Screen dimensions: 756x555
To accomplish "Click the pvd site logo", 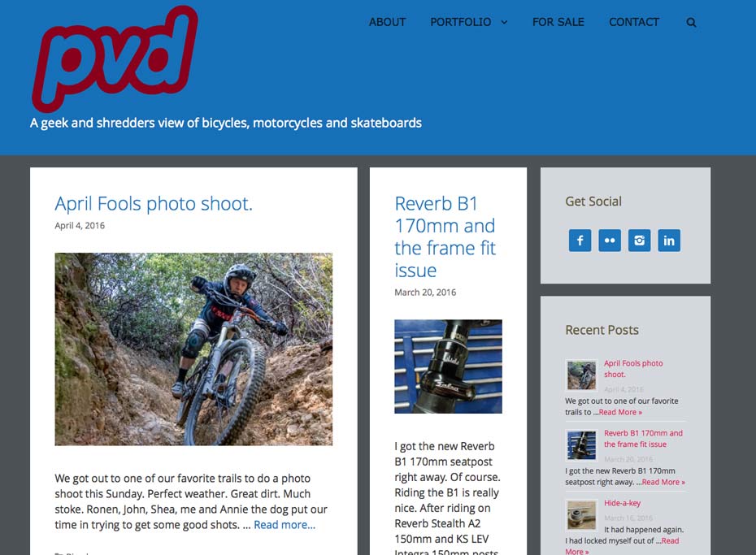I will 115,59.
